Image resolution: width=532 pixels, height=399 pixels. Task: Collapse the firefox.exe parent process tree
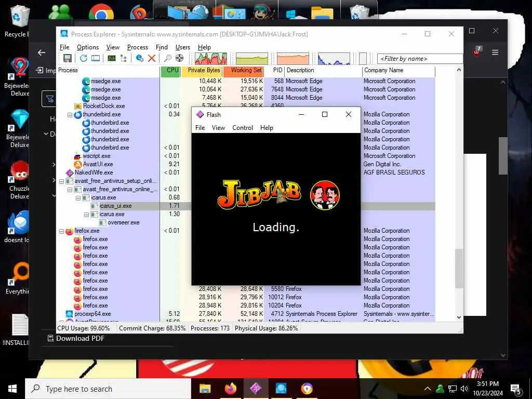tap(61, 231)
